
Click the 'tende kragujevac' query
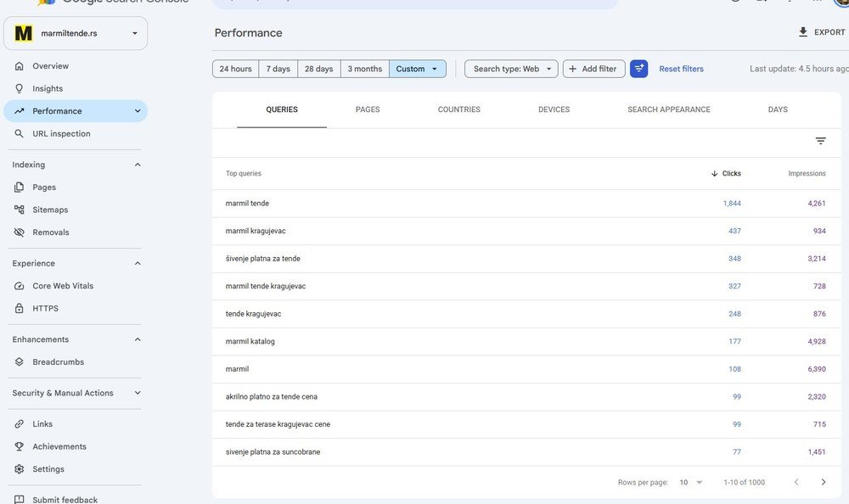[x=253, y=314]
